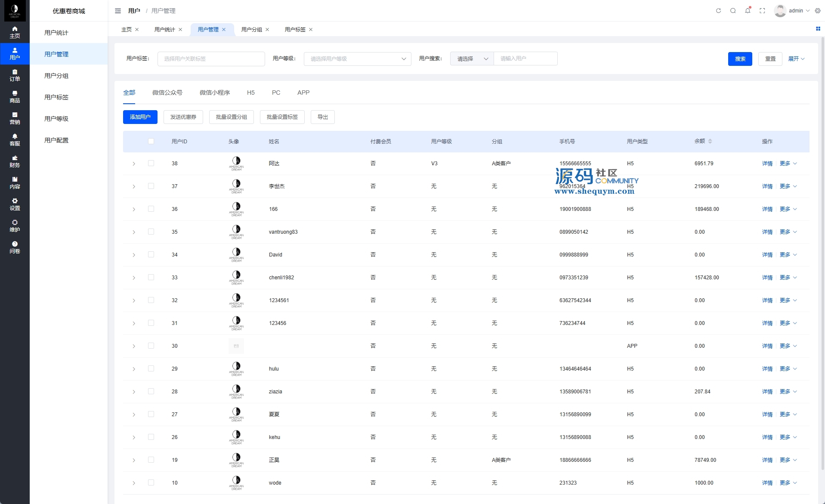Expand the row for user ID 37
825x504 pixels.
coord(134,186)
